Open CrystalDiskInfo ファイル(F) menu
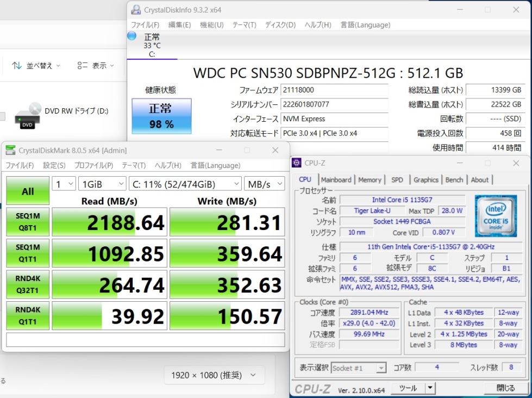Image resolution: width=532 pixels, height=398 pixels. pos(145,25)
